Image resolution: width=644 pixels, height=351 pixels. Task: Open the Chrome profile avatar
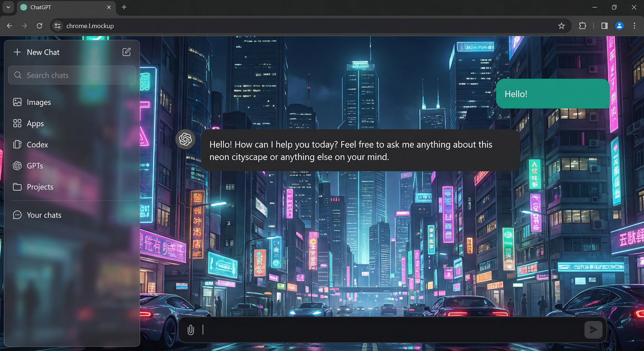[619, 26]
